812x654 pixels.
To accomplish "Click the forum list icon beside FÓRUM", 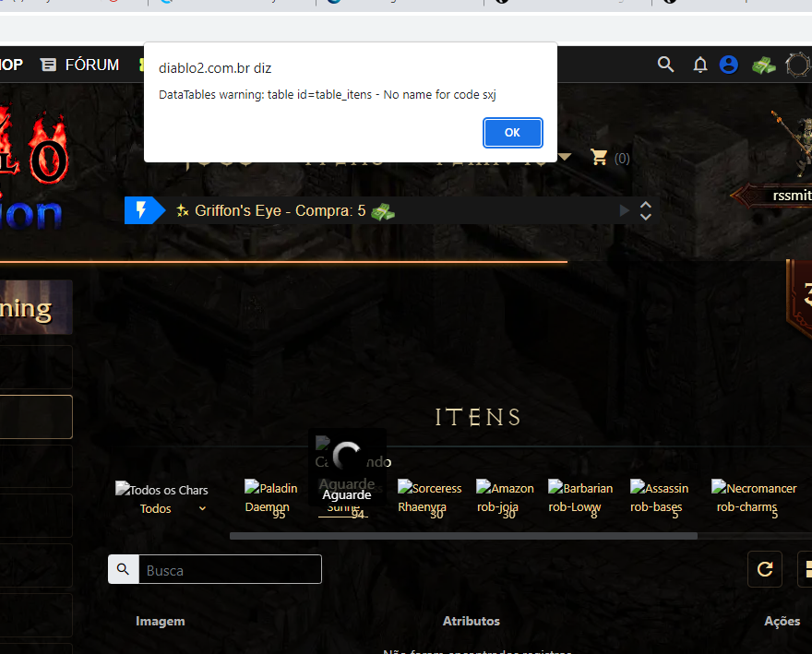I will click(x=48, y=65).
